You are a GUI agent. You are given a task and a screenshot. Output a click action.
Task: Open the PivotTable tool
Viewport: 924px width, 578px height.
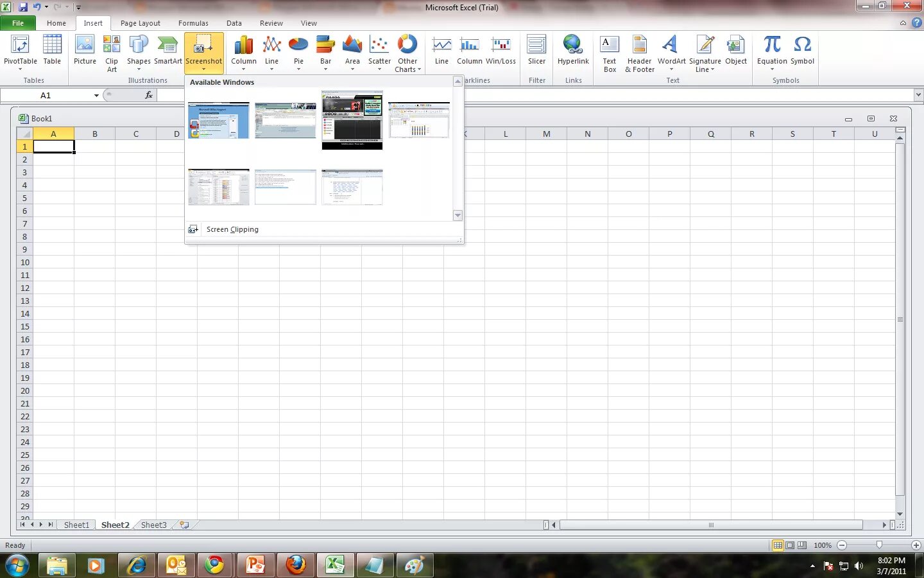21,53
